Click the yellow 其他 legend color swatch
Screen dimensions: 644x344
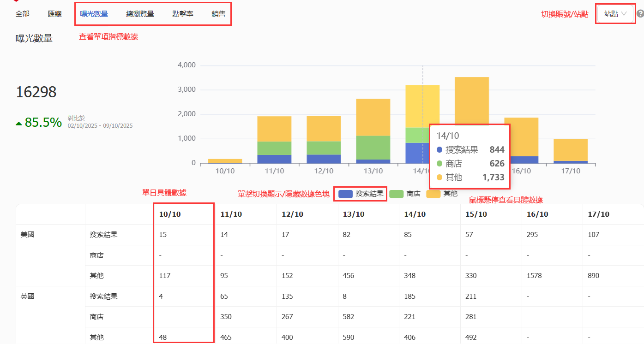tap(434, 194)
